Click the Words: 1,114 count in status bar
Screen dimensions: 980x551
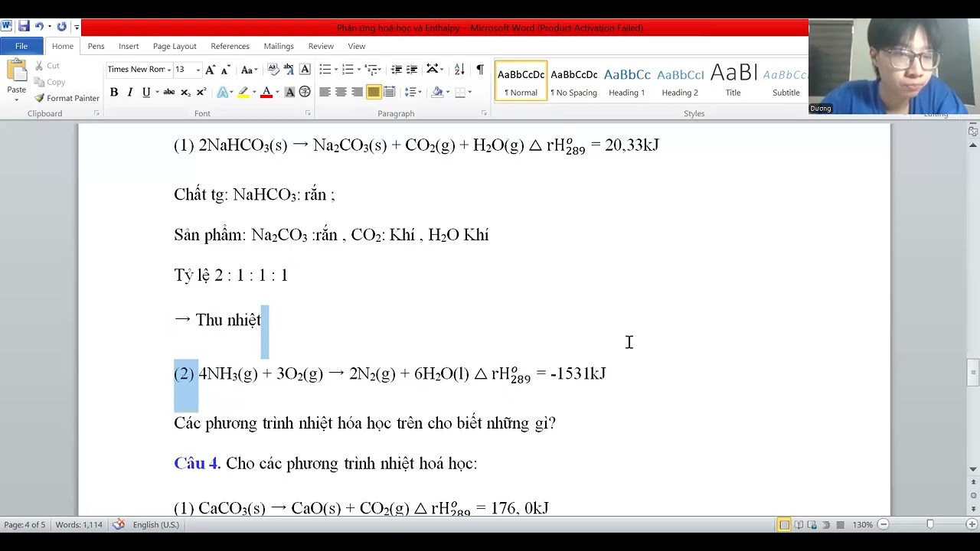(79, 525)
